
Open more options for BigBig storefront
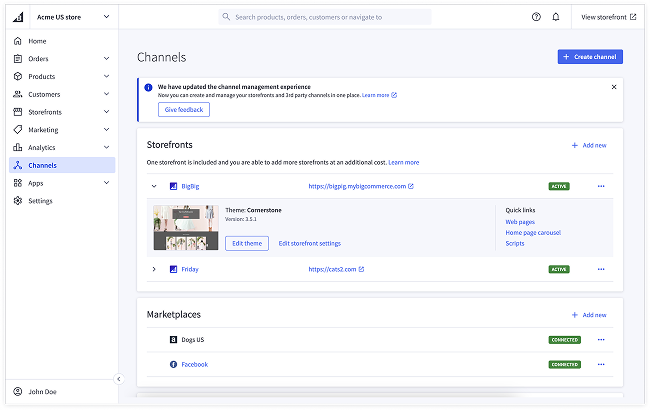pos(601,186)
